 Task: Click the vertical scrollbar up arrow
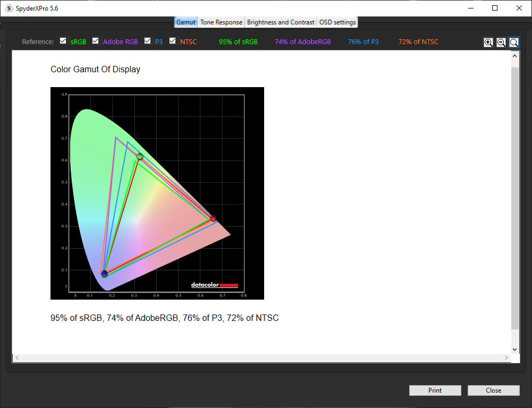coord(514,56)
